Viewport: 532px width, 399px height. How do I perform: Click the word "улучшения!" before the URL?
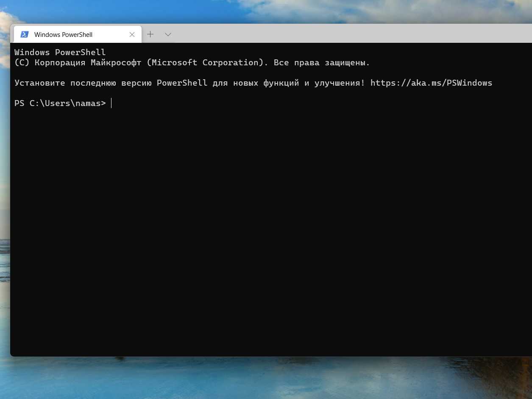340,83
